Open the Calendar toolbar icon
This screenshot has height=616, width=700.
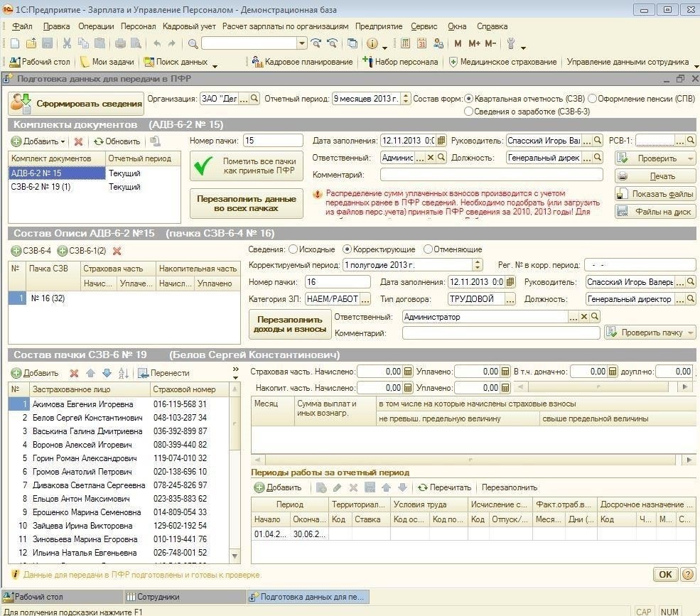pos(422,43)
